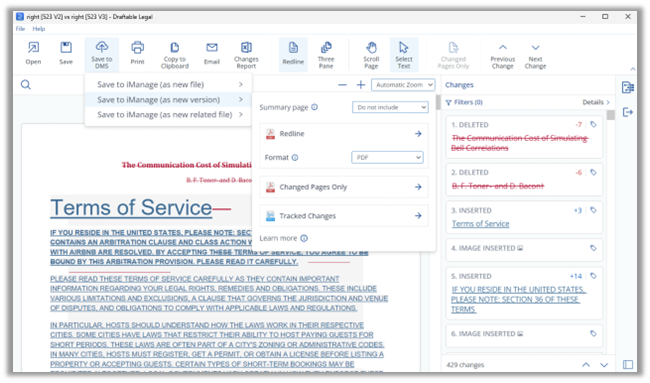Viewport: 650px width, 383px height.
Task: Choose Save to iManage (as new version)
Action: [x=168, y=100]
